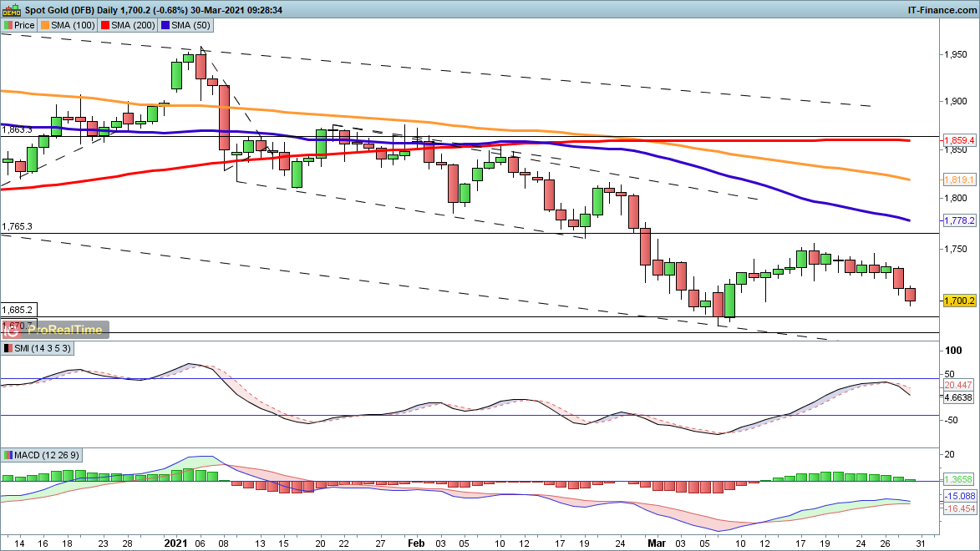Click the Feb label on the date axis
This screenshot has width=980, height=551.
tap(417, 542)
